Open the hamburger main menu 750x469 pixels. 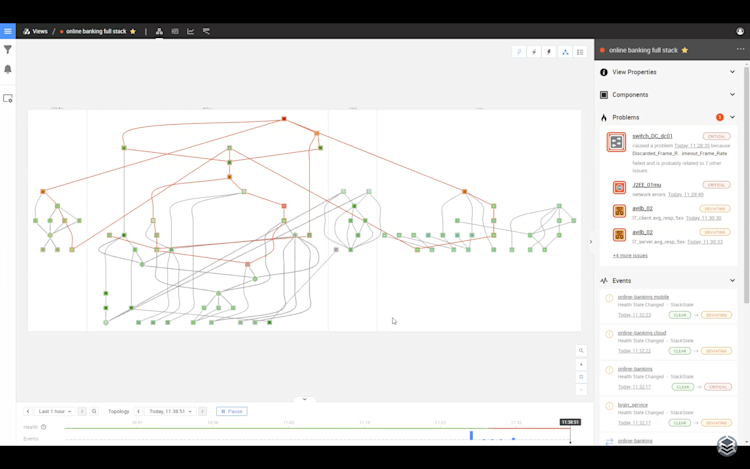coord(8,31)
